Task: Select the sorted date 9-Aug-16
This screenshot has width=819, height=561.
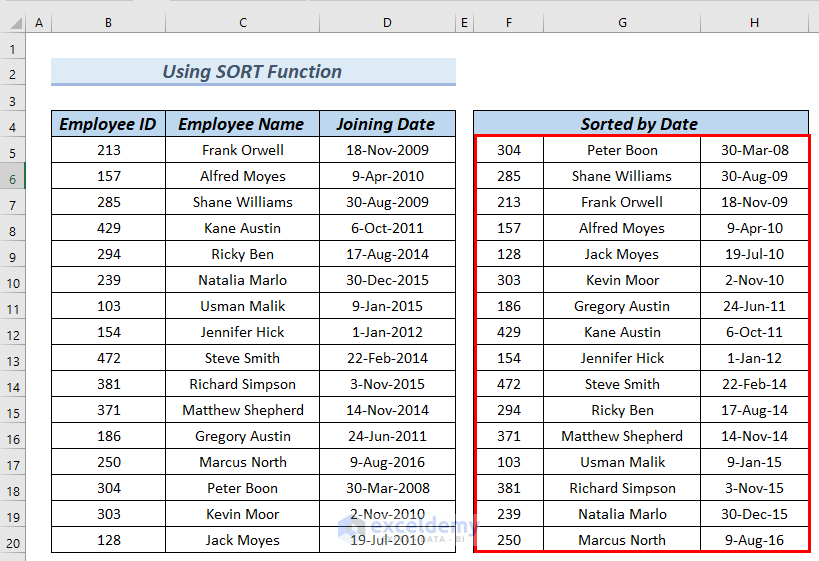Action: [x=754, y=540]
